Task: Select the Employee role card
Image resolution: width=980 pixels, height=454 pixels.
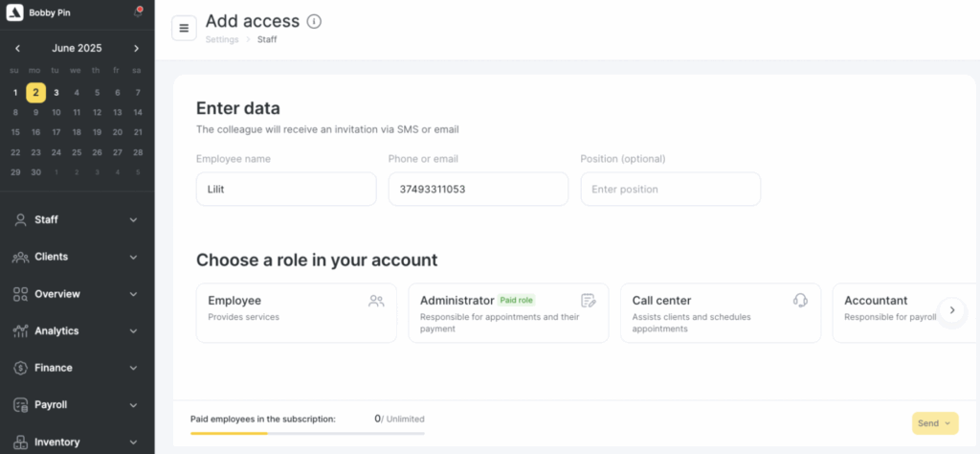Action: pyautogui.click(x=296, y=312)
